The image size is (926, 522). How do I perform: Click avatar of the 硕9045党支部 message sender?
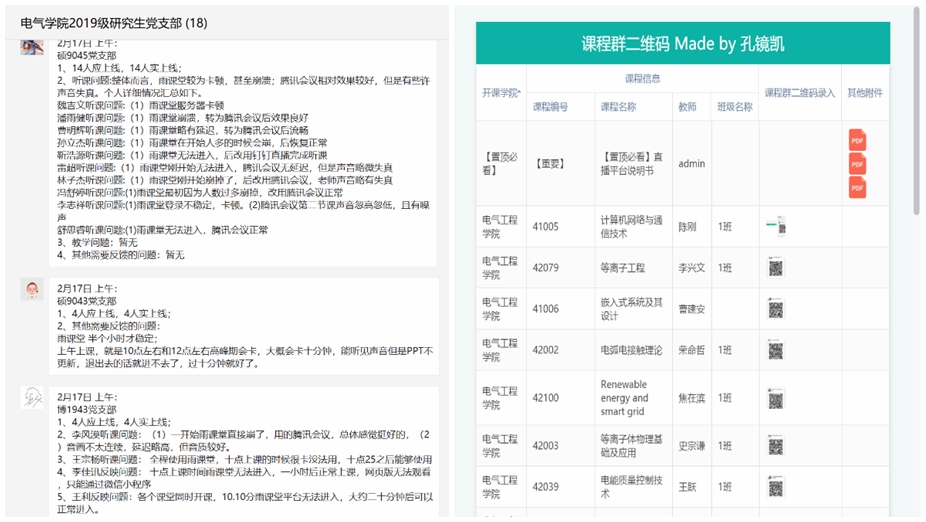(32, 47)
